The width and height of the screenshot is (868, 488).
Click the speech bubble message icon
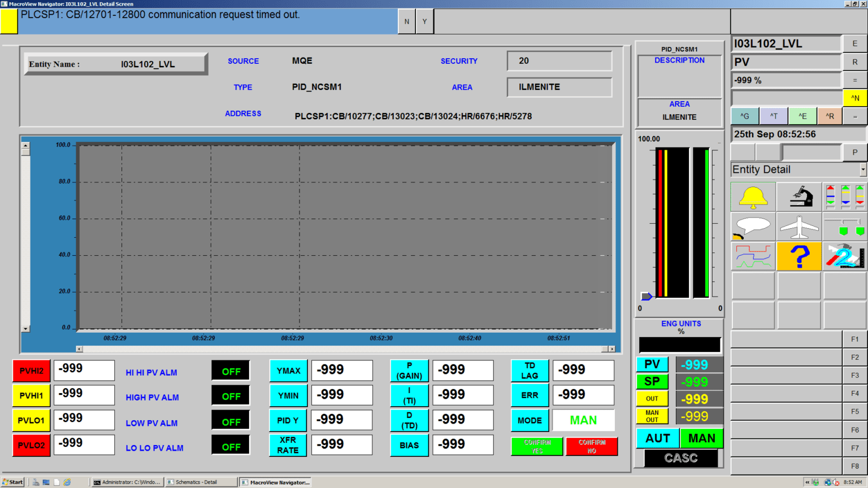click(752, 226)
